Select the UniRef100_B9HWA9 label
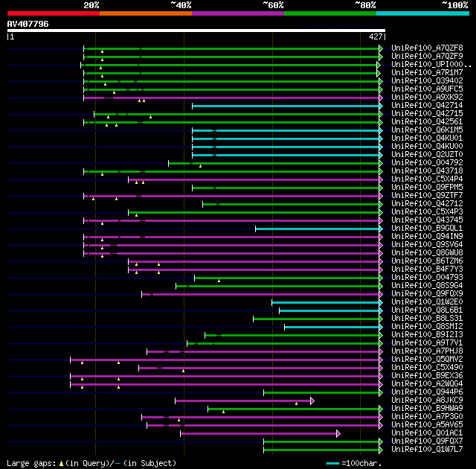Image resolution: width=476 pixels, height=469 pixels. 427,409
